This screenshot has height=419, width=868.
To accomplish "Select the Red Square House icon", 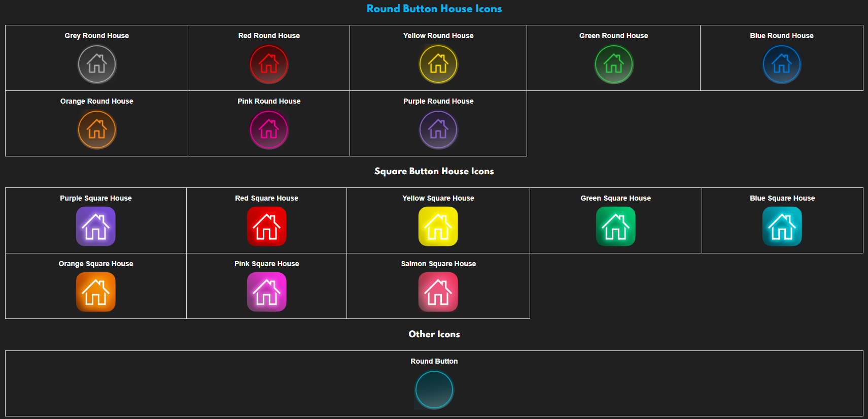I will click(267, 227).
